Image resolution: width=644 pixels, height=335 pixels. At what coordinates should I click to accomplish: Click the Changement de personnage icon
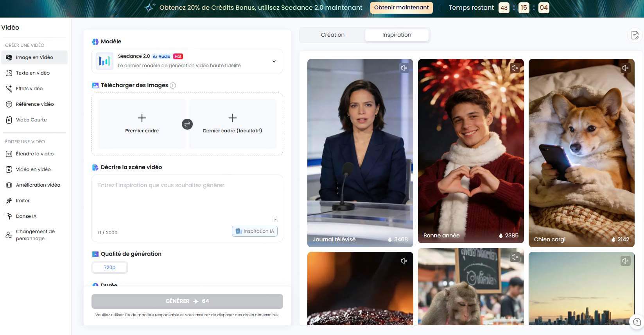[9, 235]
